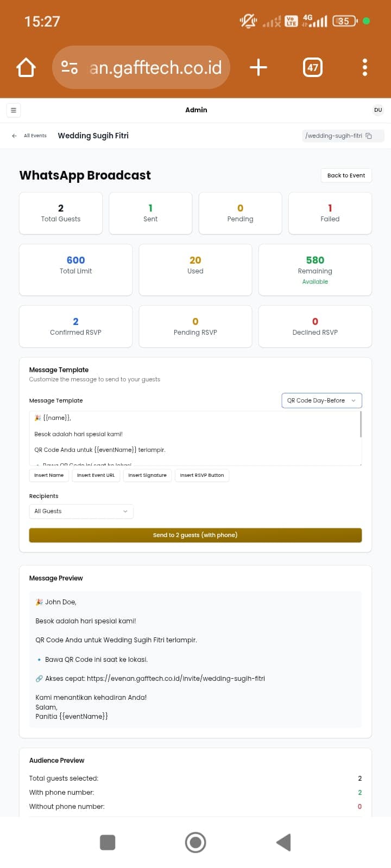Open the browser overflow menu
This screenshot has width=391, height=868.
(365, 67)
